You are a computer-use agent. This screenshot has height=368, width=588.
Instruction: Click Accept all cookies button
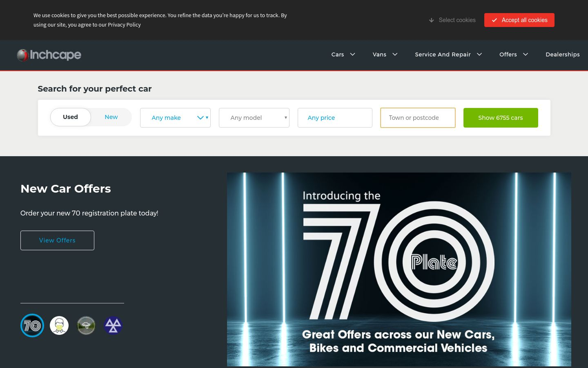pyautogui.click(x=519, y=20)
